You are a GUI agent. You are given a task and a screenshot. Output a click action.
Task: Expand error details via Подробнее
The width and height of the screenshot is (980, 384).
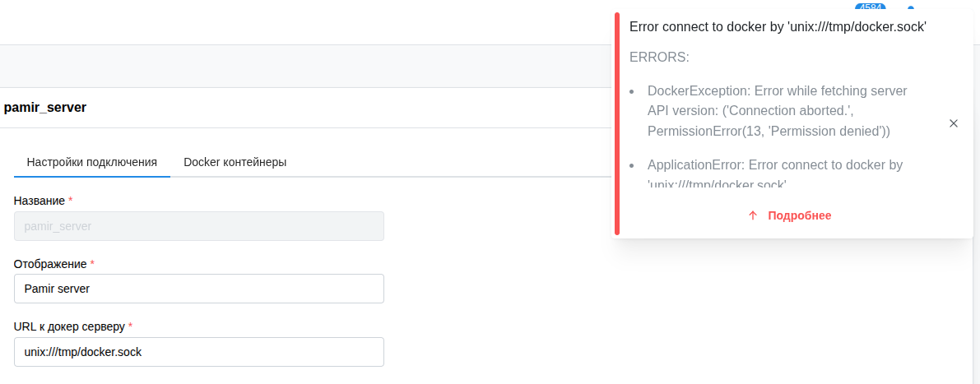tap(799, 215)
